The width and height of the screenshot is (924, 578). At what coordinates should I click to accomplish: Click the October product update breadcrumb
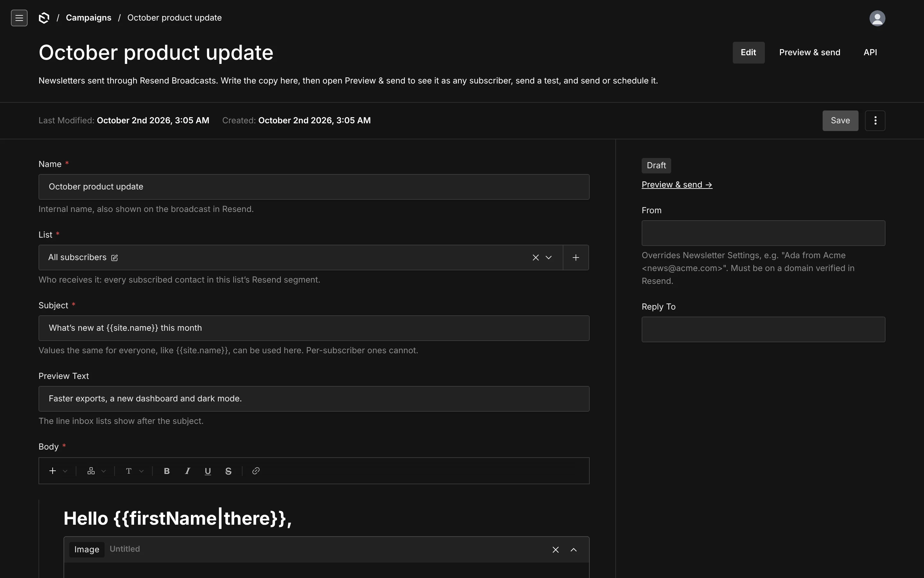(x=175, y=18)
